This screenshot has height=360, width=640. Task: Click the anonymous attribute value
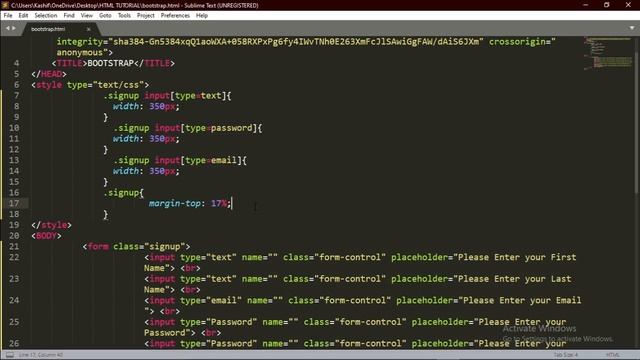click(80, 53)
